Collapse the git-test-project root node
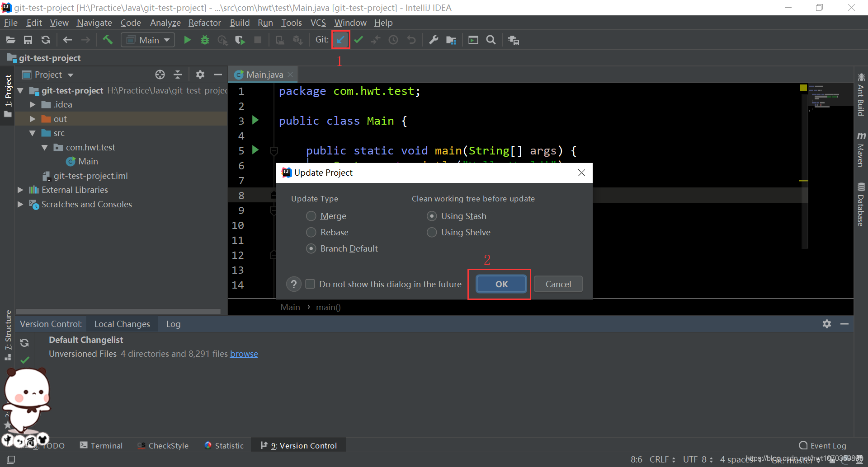The height and width of the screenshot is (467, 868). (x=20, y=91)
